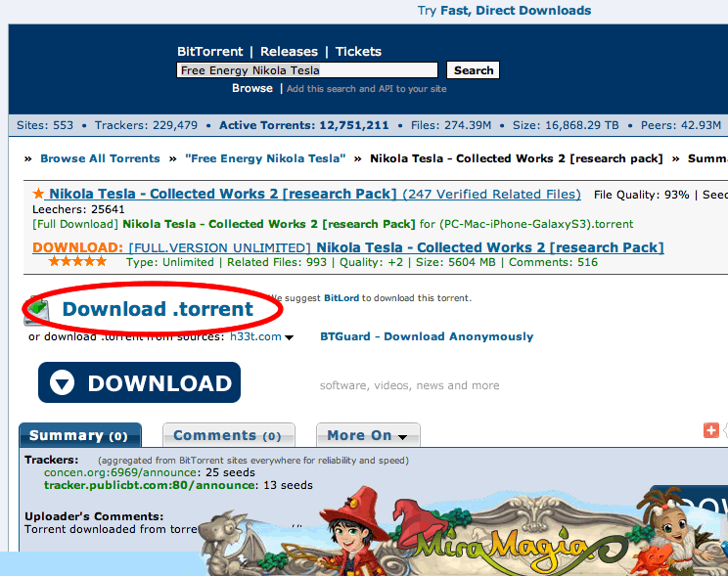Viewport: 728px width, 576px height.
Task: Open the h33t.com sources dropdown arrow
Action: (x=290, y=338)
